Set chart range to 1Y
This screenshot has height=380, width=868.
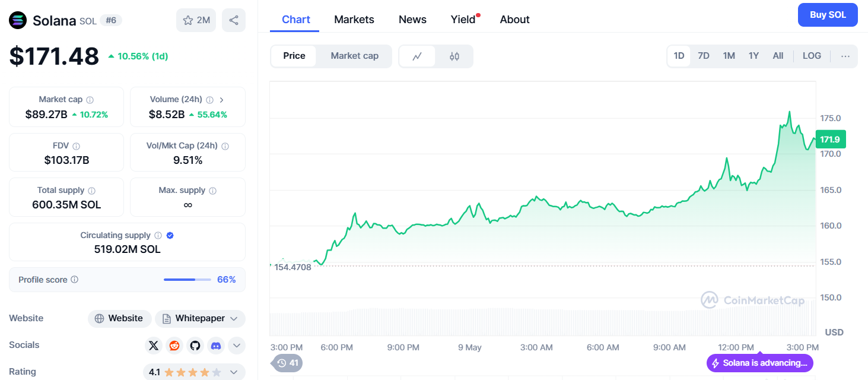click(x=753, y=56)
